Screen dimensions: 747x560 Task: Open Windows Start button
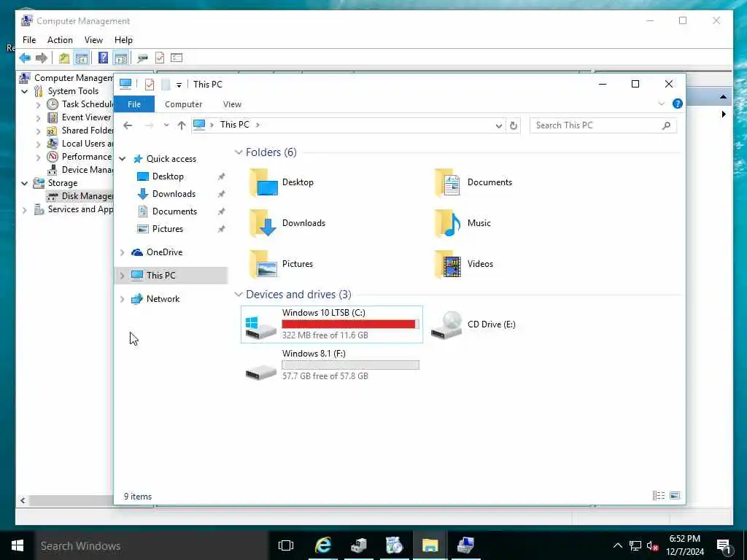tap(18, 545)
